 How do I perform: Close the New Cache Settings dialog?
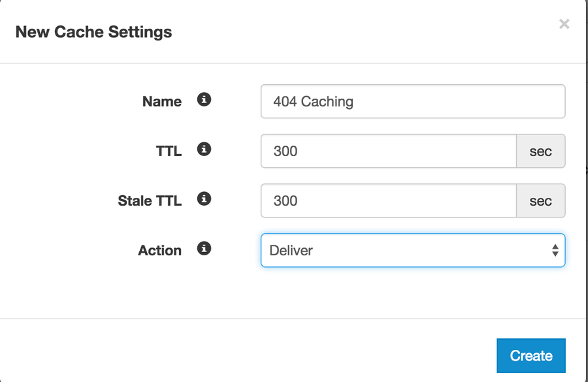click(564, 24)
